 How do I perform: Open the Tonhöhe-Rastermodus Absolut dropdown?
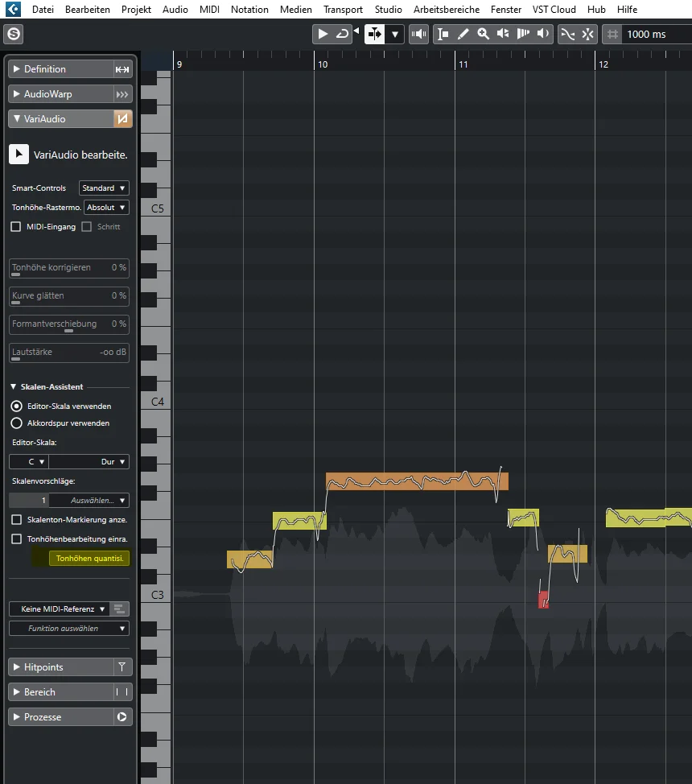tap(106, 208)
